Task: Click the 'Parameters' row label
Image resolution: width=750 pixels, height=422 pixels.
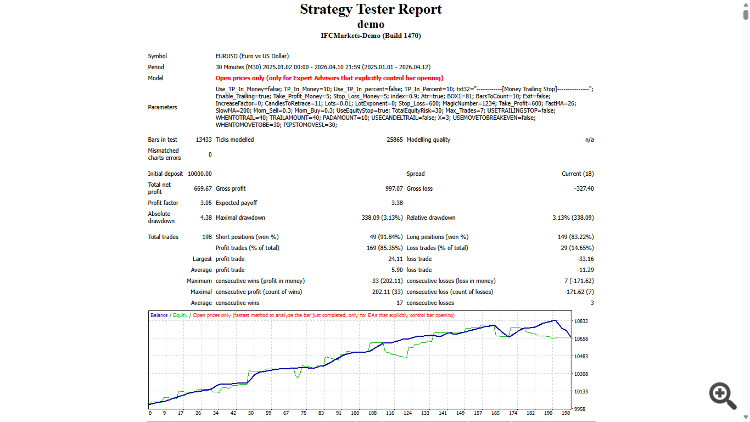Action: pyautogui.click(x=162, y=107)
